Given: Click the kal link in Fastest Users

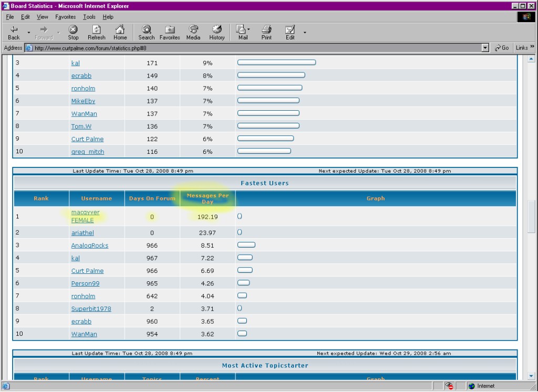Looking at the screenshot, I should pyautogui.click(x=76, y=258).
